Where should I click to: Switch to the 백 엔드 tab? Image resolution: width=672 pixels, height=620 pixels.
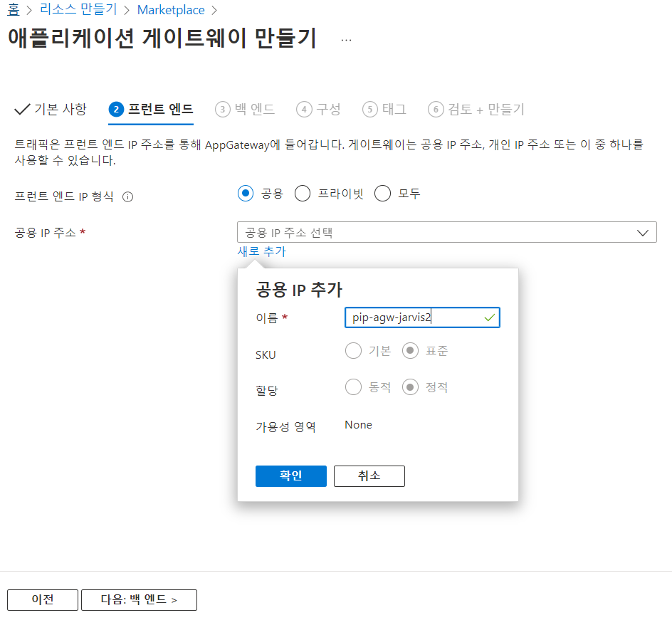pos(245,109)
